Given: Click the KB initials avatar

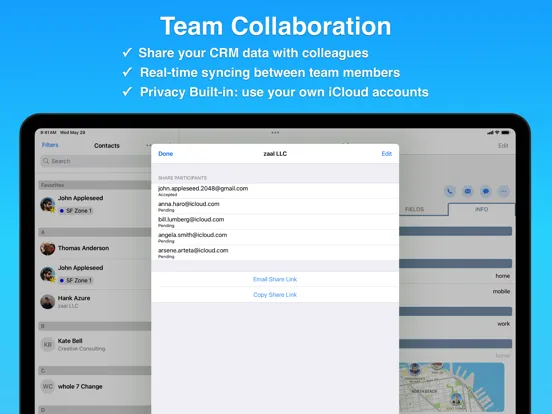Looking at the screenshot, I should [x=48, y=344].
